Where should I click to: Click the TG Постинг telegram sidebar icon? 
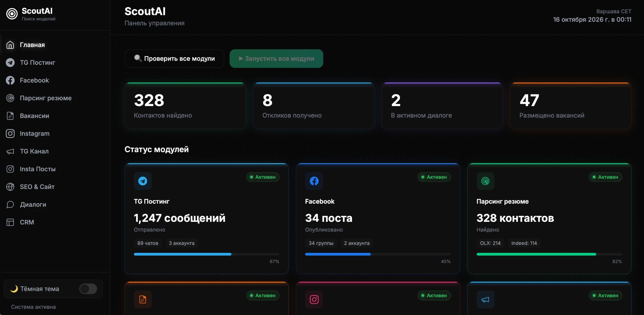(x=10, y=63)
